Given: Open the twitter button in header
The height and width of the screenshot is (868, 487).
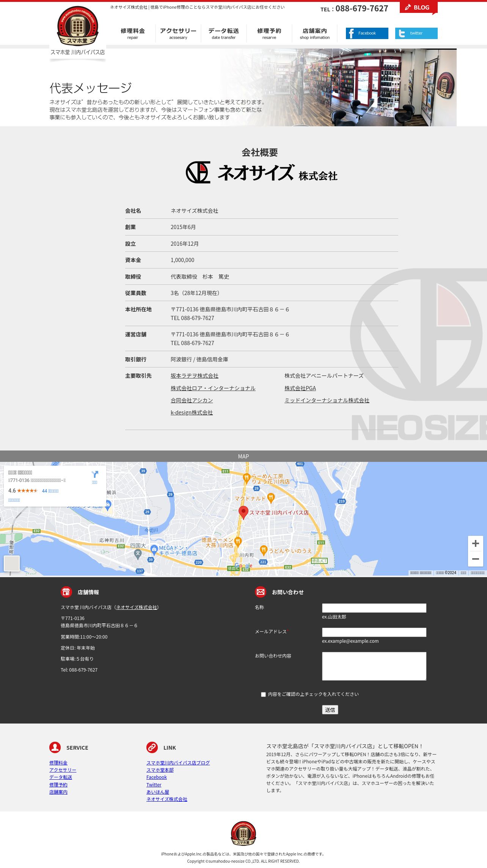Looking at the screenshot, I should pos(416,33).
